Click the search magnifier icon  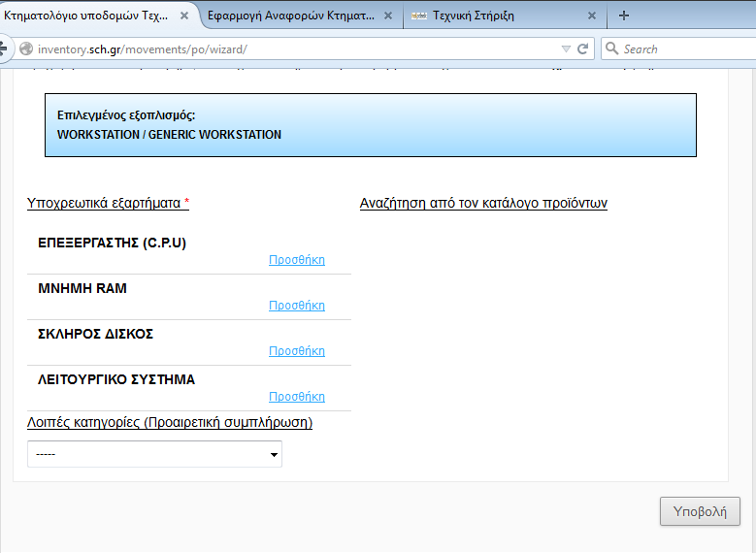coord(611,49)
